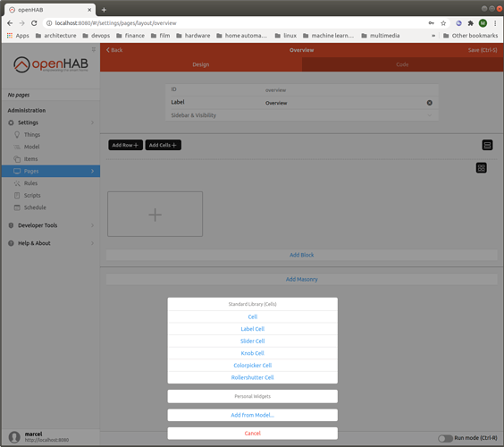Click the Items tag icon
The height and width of the screenshot is (447, 504).
(17, 159)
